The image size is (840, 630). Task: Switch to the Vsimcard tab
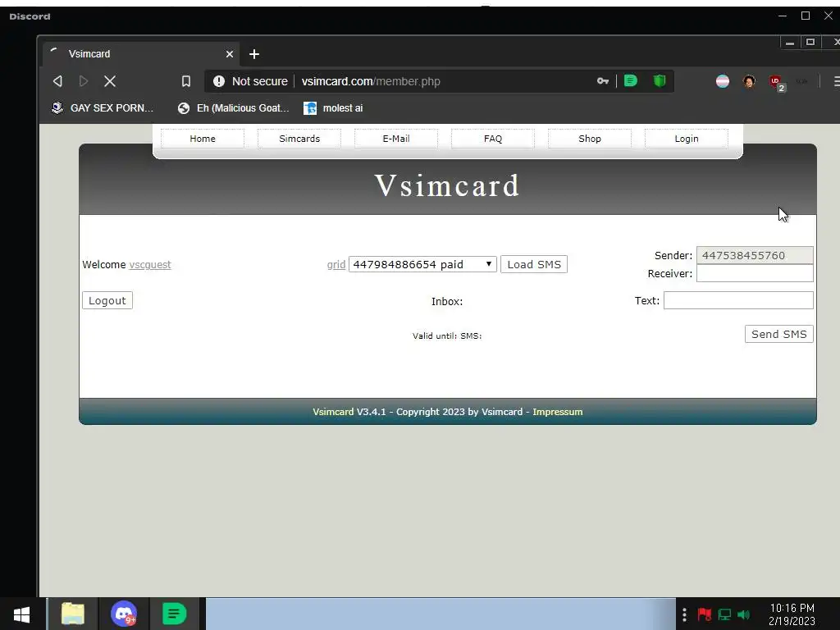click(139, 54)
